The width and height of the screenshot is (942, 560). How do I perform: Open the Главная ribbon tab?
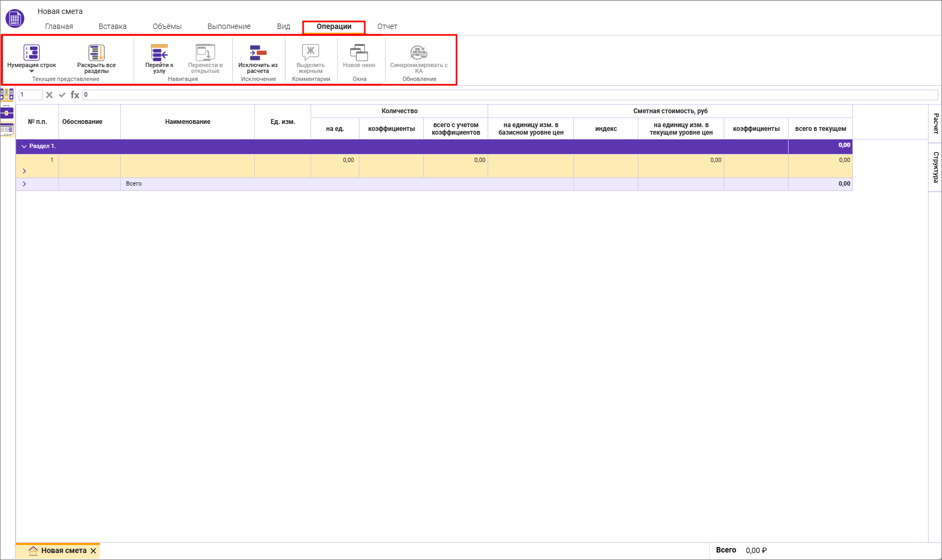coord(59,26)
